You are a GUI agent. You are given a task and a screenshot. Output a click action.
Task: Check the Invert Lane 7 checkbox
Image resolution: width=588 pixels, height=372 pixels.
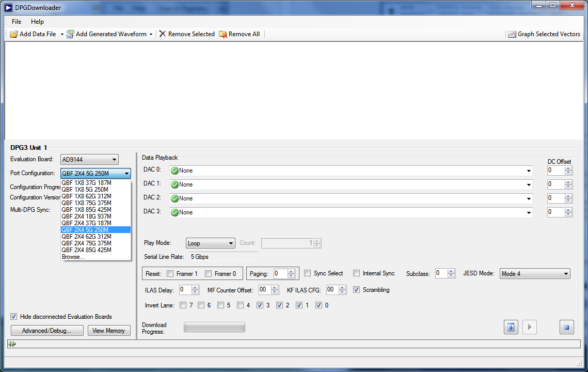[183, 305]
